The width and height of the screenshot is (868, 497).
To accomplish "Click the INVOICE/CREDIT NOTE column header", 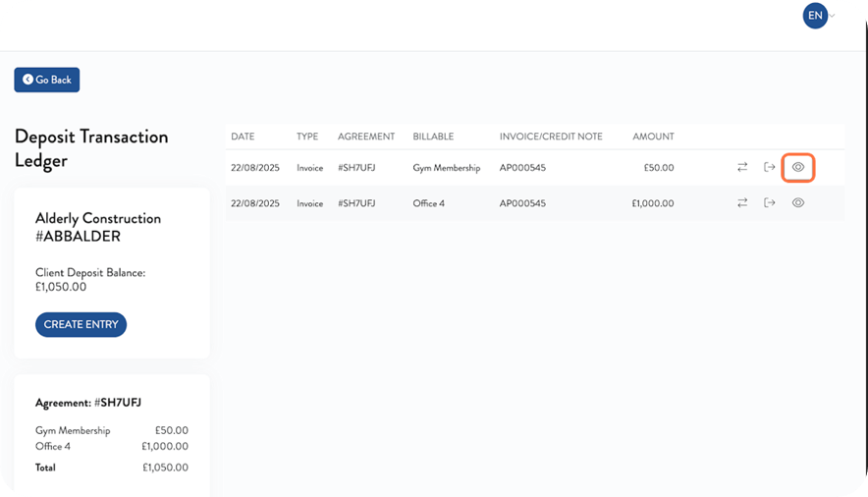I will click(551, 137).
